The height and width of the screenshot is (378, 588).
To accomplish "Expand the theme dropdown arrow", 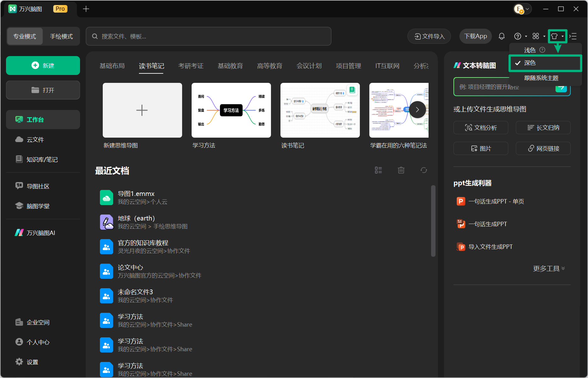I will (x=562, y=37).
